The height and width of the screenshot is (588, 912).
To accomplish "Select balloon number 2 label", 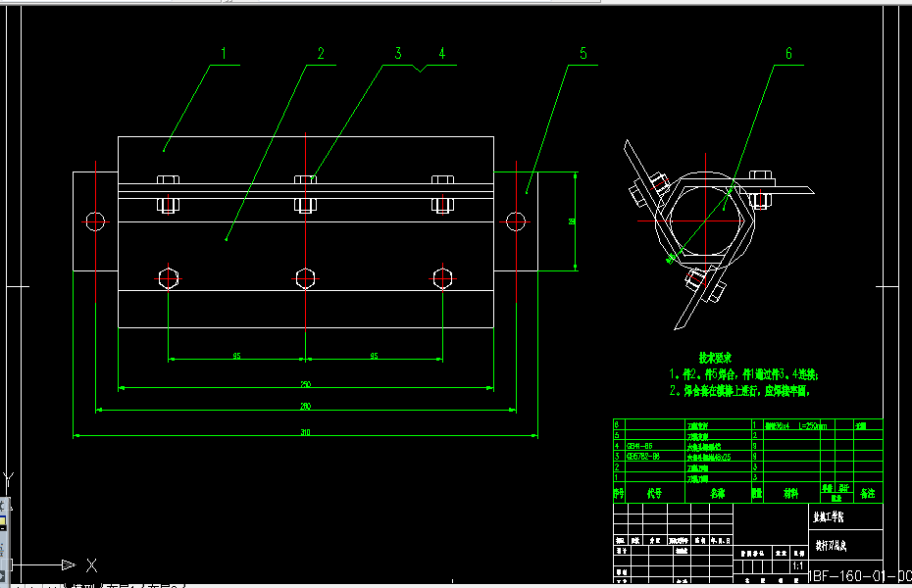I will pyautogui.click(x=321, y=54).
